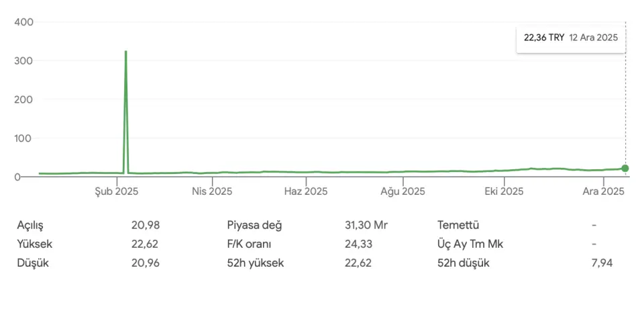The width and height of the screenshot is (644, 313).
Task: Click the Düşük label
Action: 33,263
